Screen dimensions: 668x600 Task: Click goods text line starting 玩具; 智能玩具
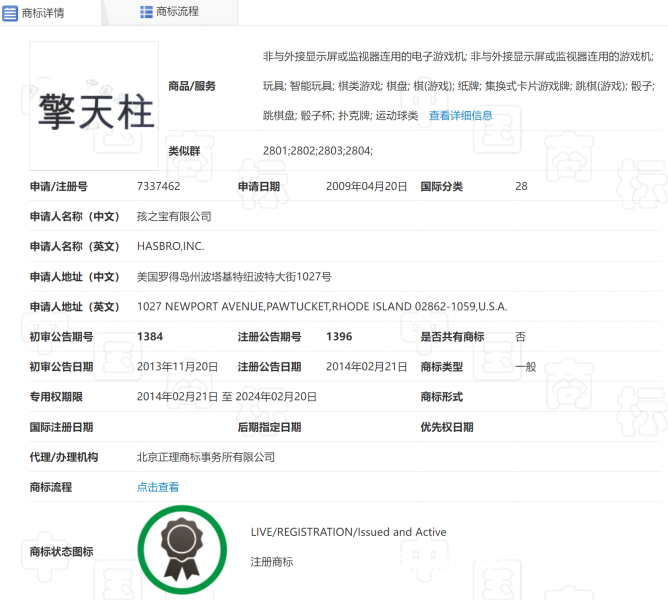pos(458,86)
